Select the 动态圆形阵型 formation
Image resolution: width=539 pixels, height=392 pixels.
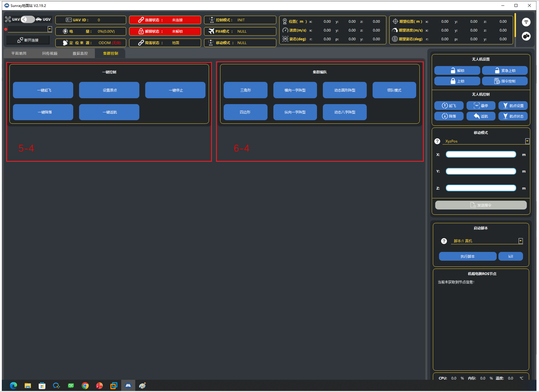(x=345, y=90)
